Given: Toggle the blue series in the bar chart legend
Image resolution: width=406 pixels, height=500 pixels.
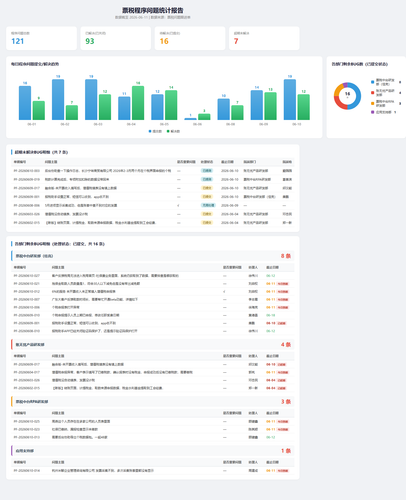Looking at the screenshot, I should click(x=155, y=131).
